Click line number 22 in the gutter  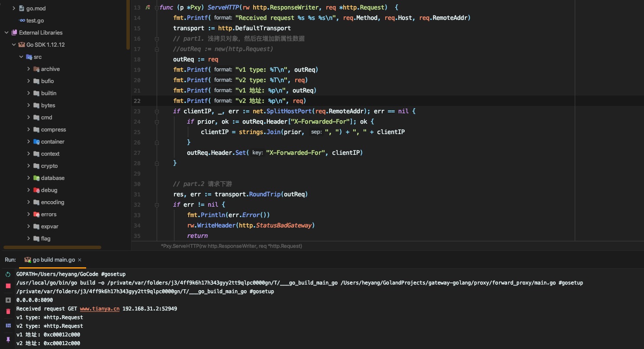pyautogui.click(x=137, y=101)
